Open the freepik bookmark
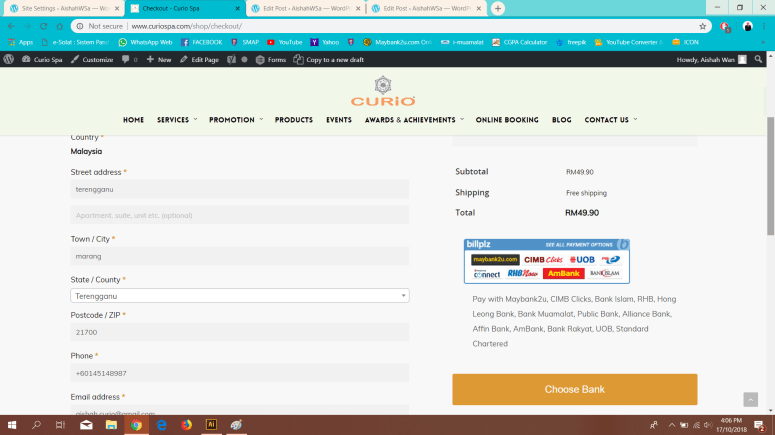Screen dimensions: 775x435 [571, 42]
